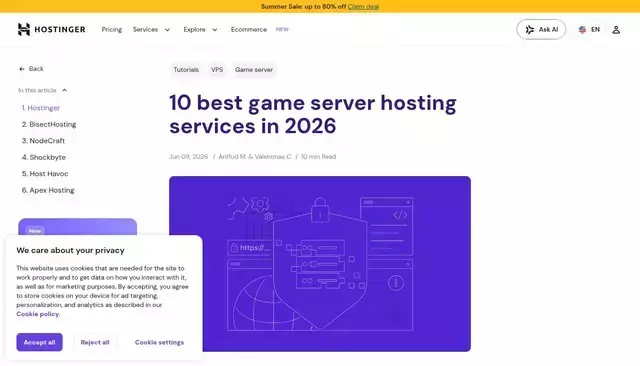Click the purple New promo card
640x366 pixels.
[78, 227]
